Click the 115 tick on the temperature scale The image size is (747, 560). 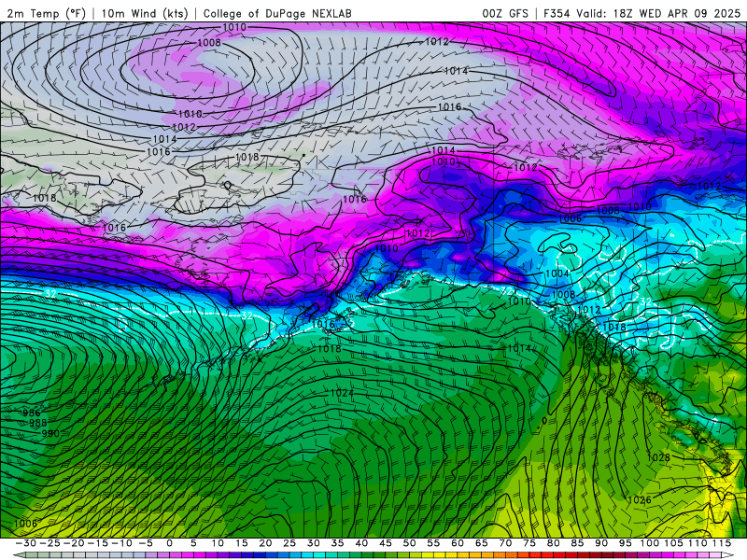click(721, 543)
